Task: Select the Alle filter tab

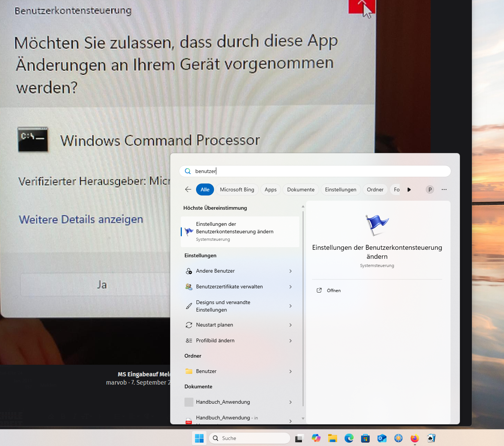Action: click(205, 189)
